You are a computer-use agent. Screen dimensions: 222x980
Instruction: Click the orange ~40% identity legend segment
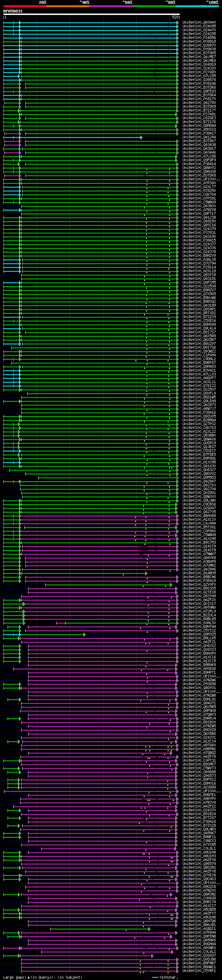68,6
